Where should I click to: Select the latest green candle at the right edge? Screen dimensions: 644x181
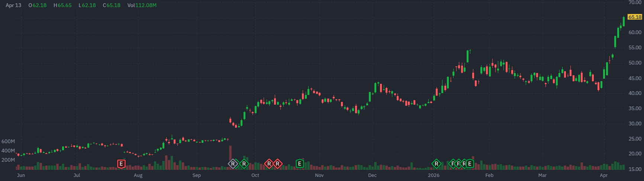(624, 22)
